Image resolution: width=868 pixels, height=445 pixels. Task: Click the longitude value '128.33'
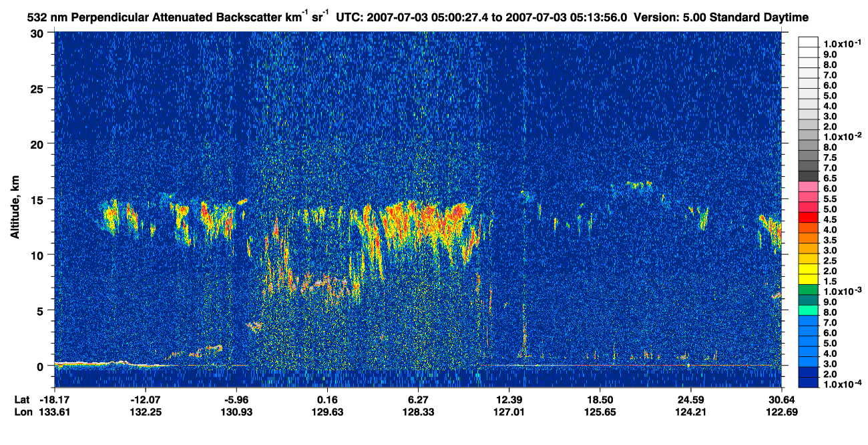pyautogui.click(x=418, y=412)
